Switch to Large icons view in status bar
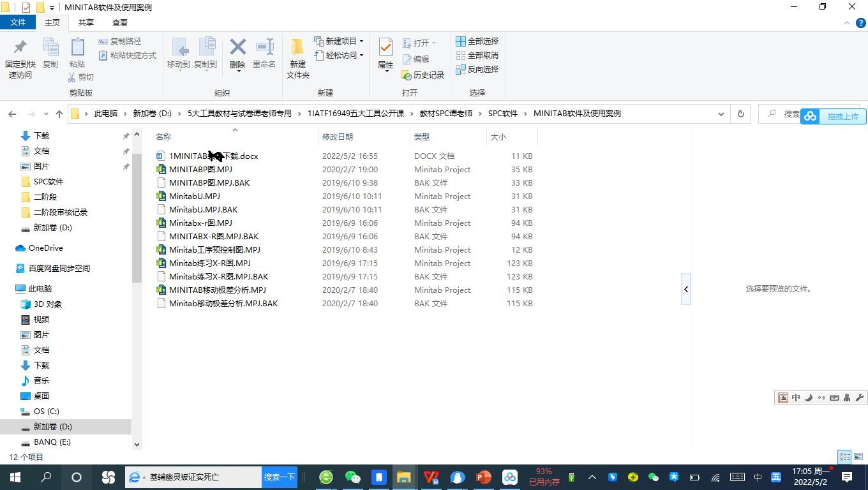The width and height of the screenshot is (868, 490). pyautogui.click(x=858, y=457)
